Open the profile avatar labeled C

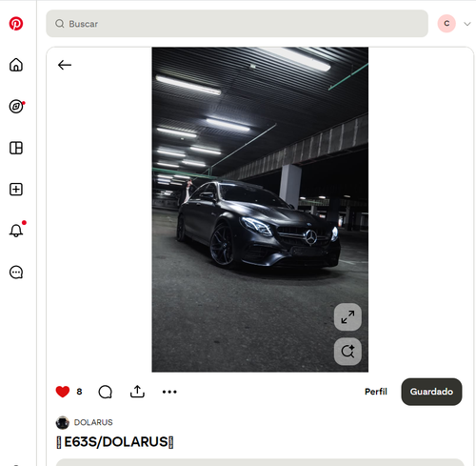[446, 24]
